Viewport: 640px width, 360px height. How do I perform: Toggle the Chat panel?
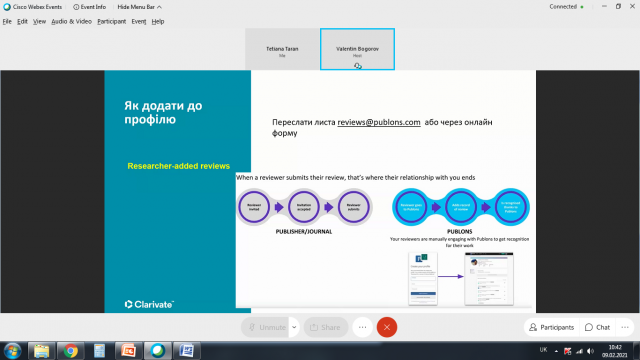coord(598,327)
